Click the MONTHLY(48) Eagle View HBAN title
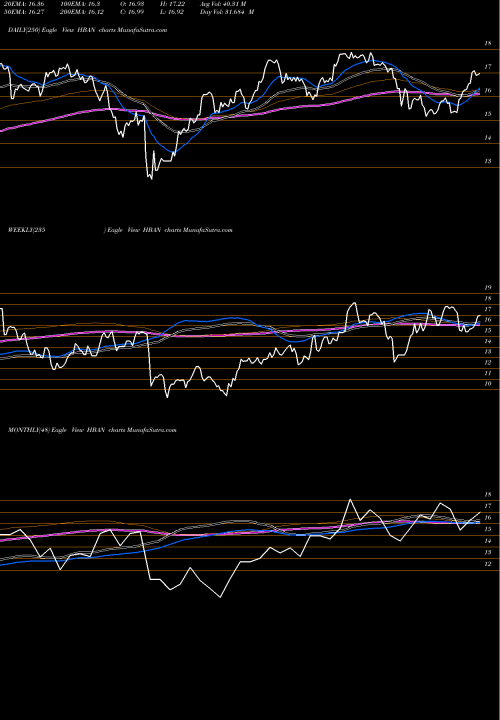The height and width of the screenshot is (720, 500). coord(92,430)
